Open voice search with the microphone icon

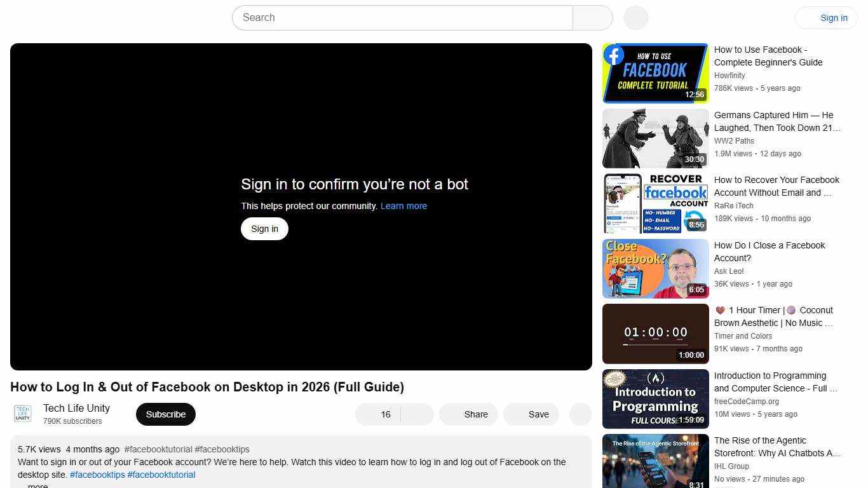[x=635, y=18]
